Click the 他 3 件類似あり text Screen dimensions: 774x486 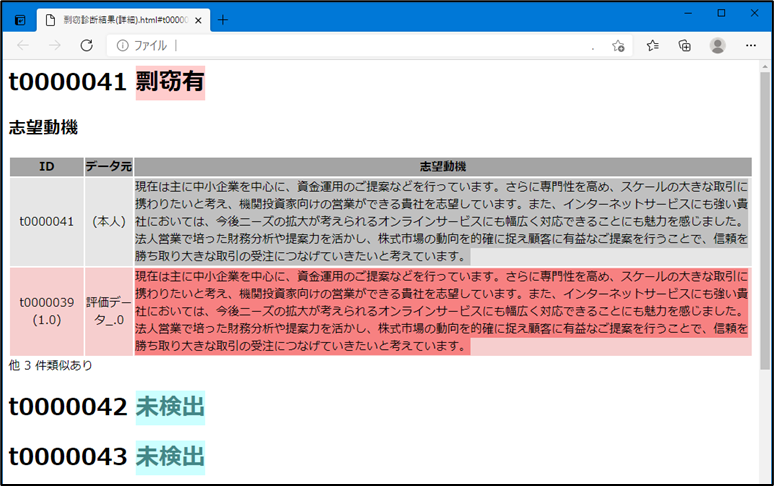50,366
